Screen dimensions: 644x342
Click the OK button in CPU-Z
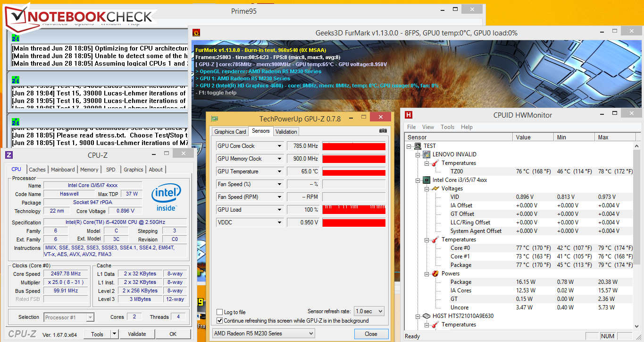[x=173, y=334]
